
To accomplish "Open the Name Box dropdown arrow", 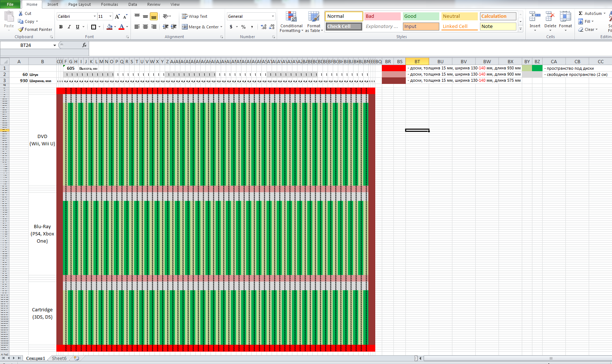I will pos(55,45).
